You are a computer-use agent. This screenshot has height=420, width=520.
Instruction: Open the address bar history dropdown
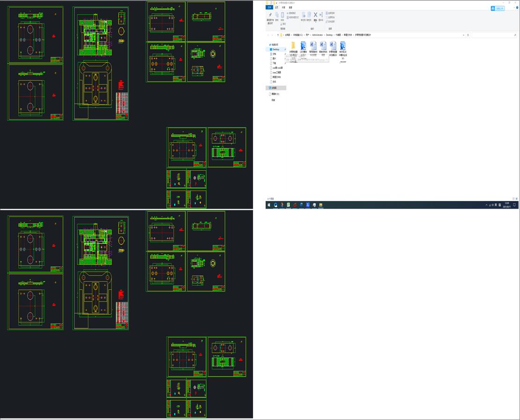click(x=464, y=35)
